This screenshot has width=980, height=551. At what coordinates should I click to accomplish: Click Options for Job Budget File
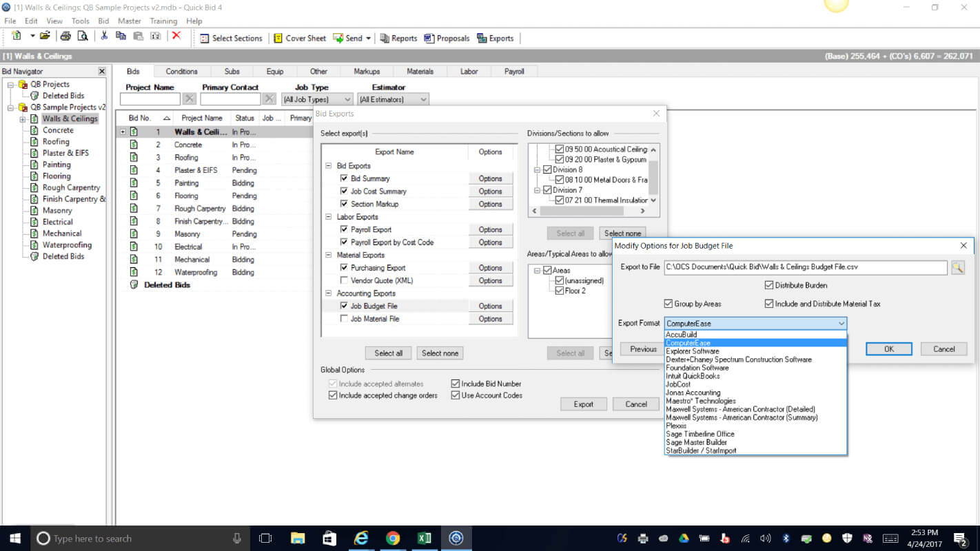pyautogui.click(x=490, y=306)
